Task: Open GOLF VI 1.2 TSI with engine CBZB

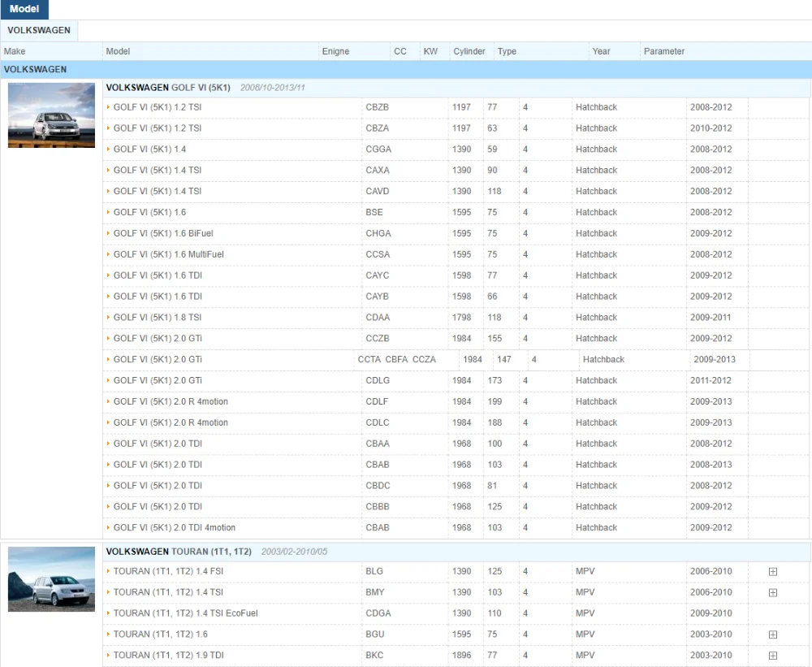Action: pyautogui.click(x=456, y=107)
